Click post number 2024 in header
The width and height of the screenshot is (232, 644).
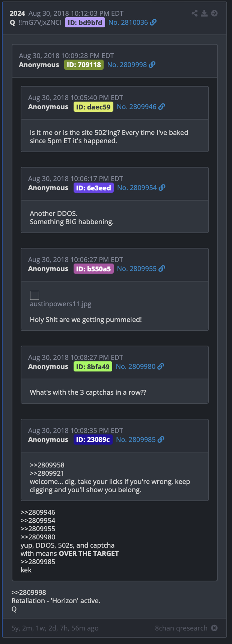[17, 13]
